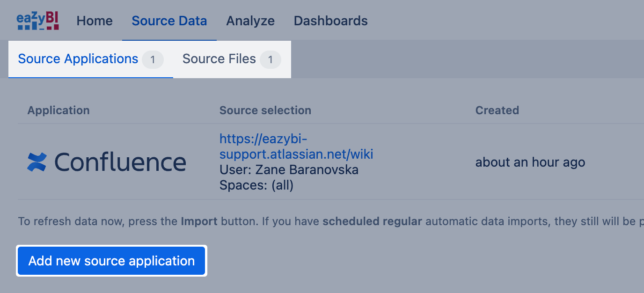Click the Source Applications count badge
The width and height of the screenshot is (644, 293).
point(153,60)
